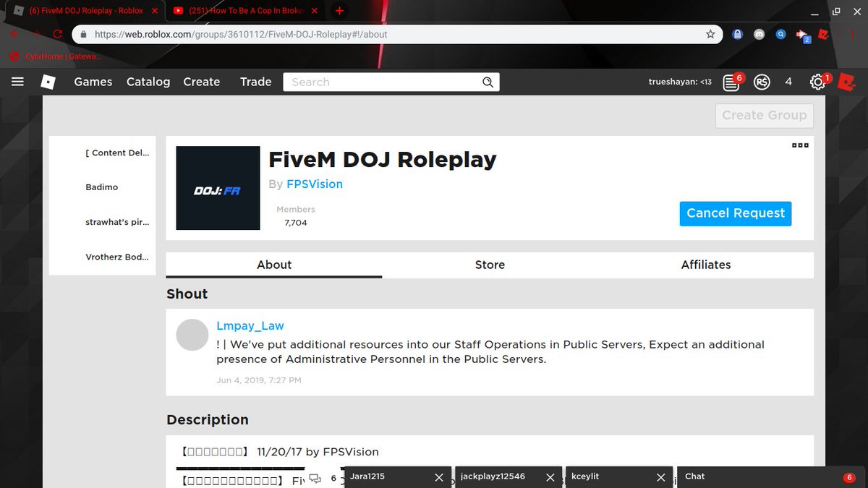
Task: Open the Create menu item
Action: 202,82
